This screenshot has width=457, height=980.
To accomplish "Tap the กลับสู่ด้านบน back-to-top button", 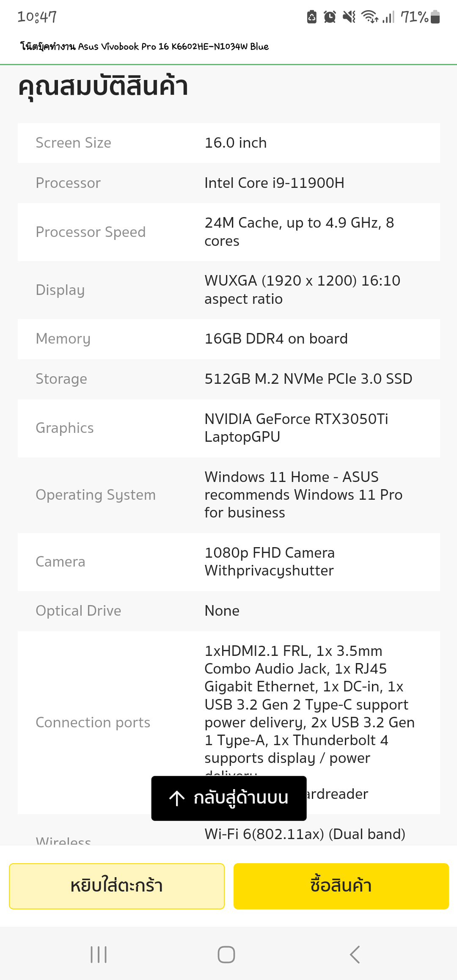I will click(229, 798).
